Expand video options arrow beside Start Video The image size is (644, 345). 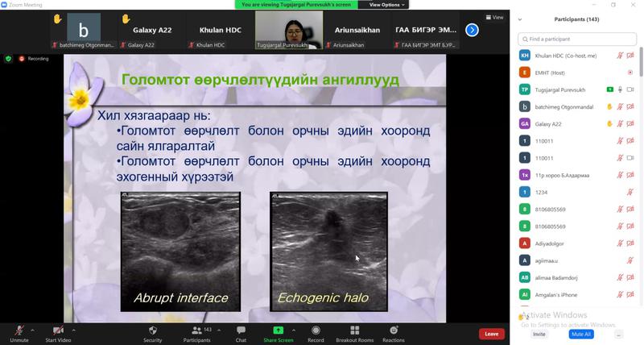[73, 330]
